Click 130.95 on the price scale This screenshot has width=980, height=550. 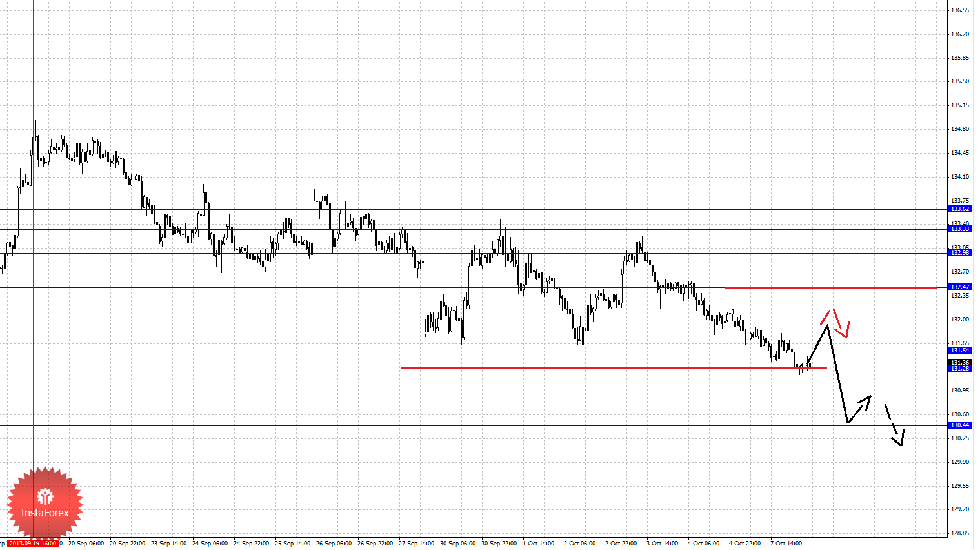pyautogui.click(x=960, y=391)
